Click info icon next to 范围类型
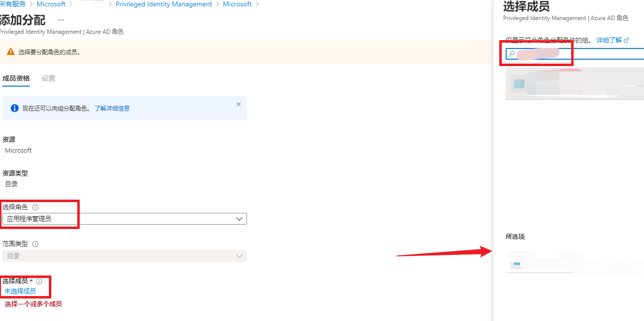 pos(35,244)
